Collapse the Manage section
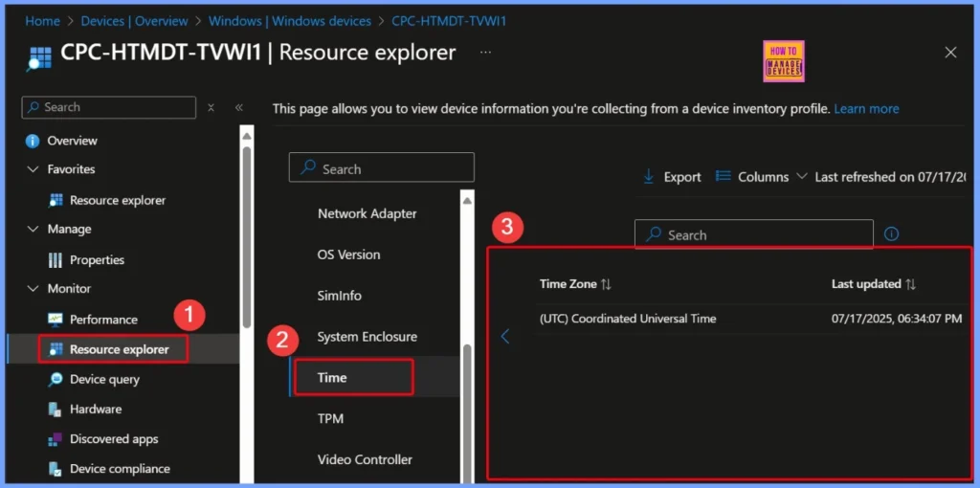 (33, 230)
